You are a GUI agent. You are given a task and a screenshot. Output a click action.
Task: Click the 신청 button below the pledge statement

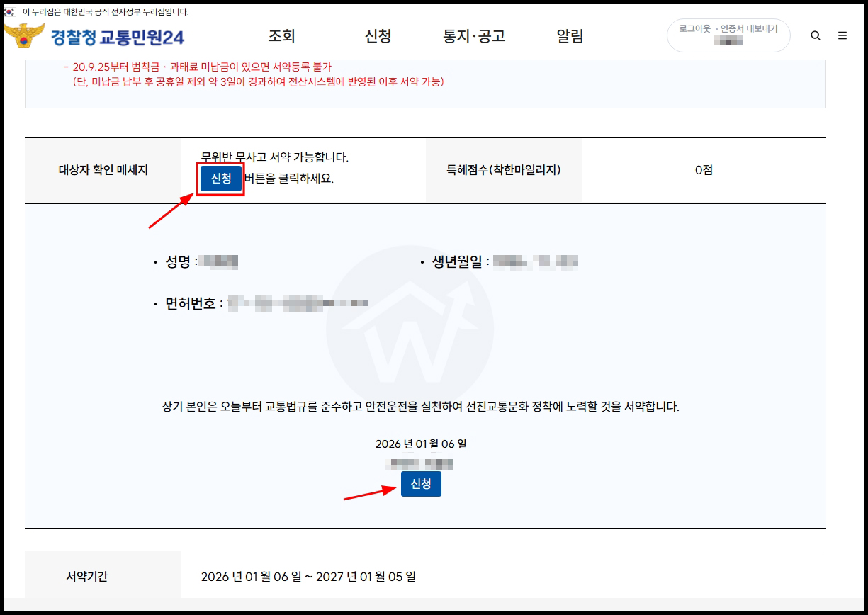pos(421,484)
